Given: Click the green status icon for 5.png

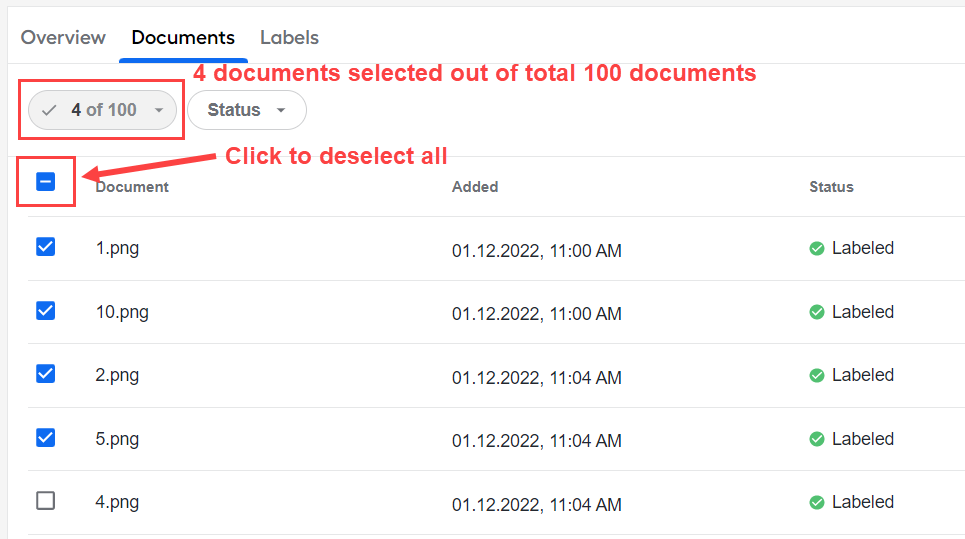Looking at the screenshot, I should 817,439.
